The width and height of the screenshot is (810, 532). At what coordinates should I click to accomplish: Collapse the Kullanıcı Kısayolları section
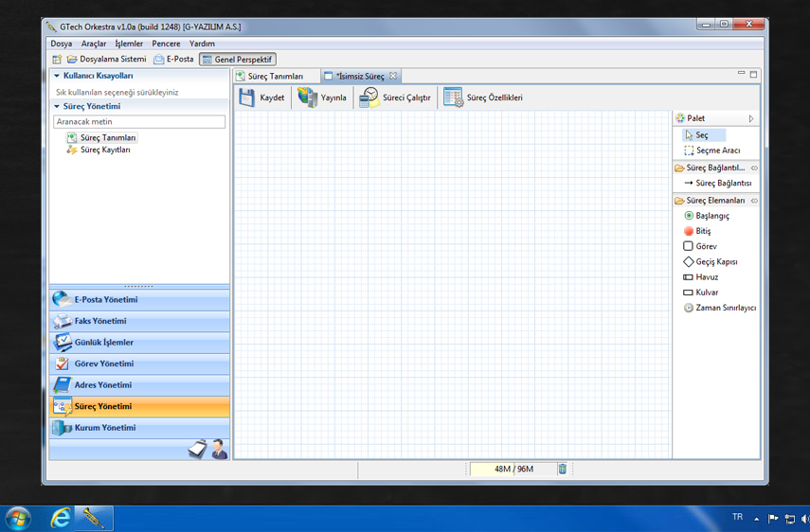(x=57, y=76)
